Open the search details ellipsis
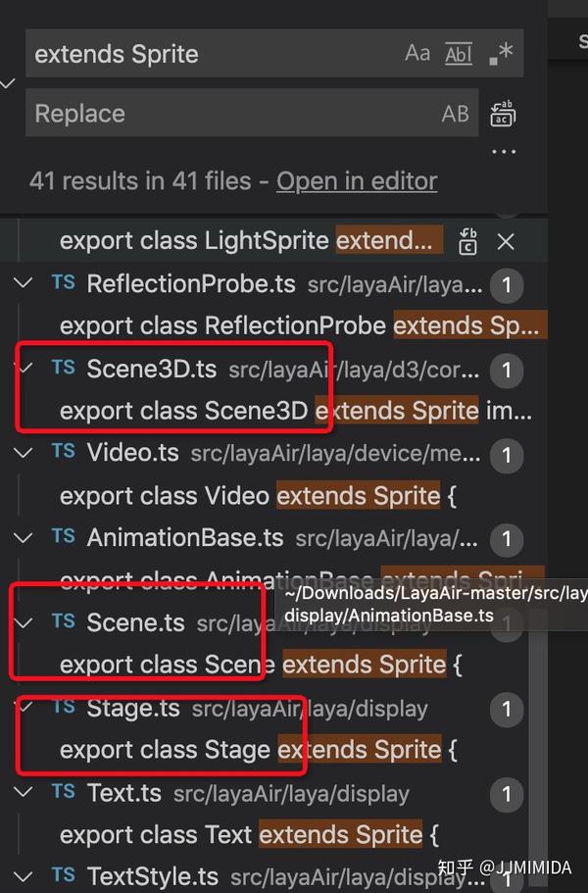 coord(504,152)
